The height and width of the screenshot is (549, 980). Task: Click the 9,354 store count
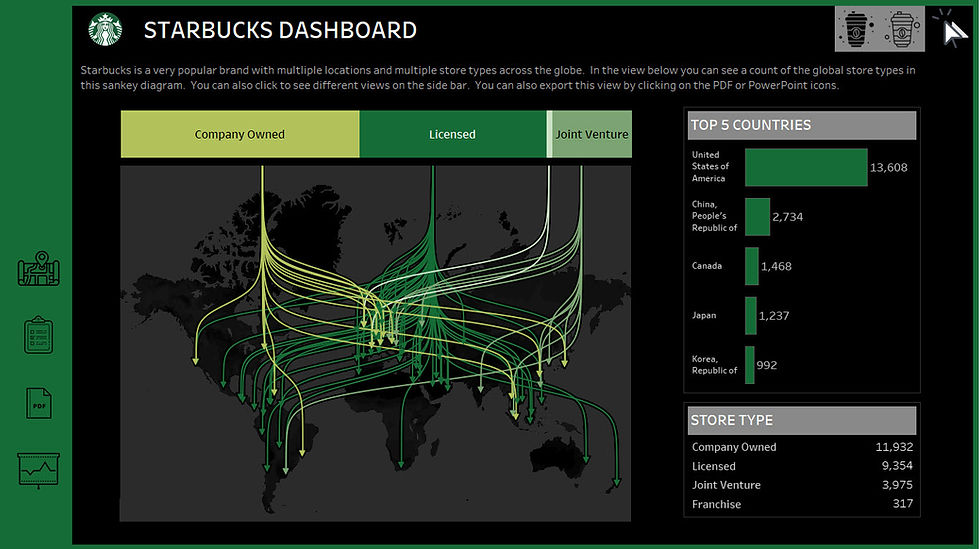[x=898, y=466]
